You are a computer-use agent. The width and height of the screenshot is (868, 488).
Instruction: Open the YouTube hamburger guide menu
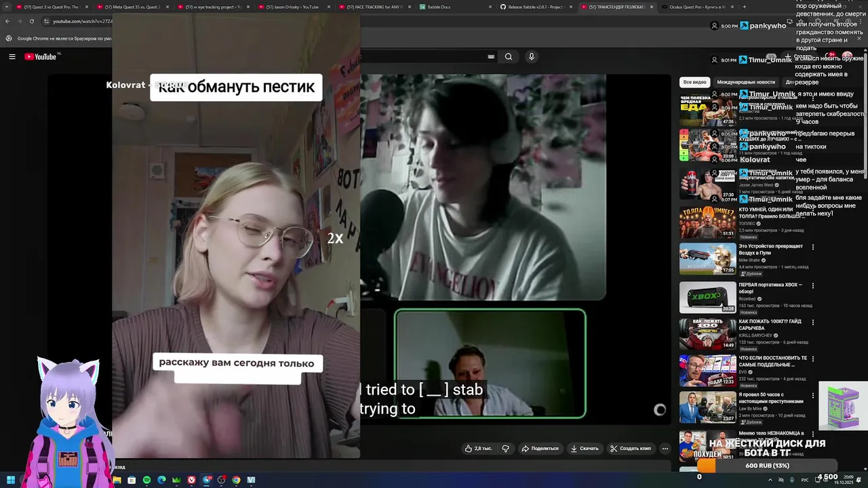(12, 57)
